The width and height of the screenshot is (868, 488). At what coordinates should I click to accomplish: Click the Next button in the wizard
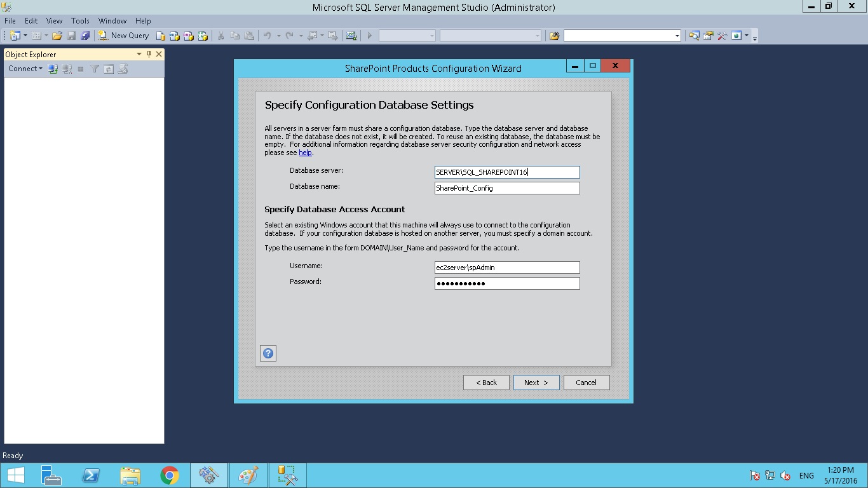click(536, 382)
